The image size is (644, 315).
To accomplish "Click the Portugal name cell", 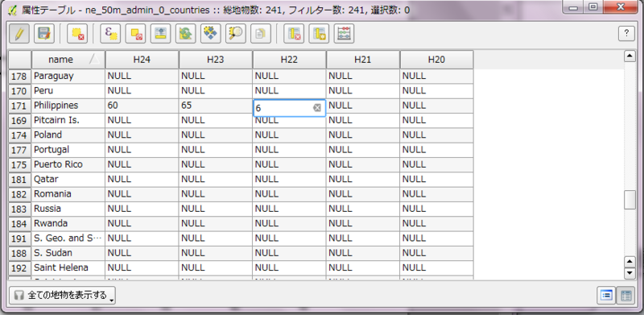I will coord(68,150).
